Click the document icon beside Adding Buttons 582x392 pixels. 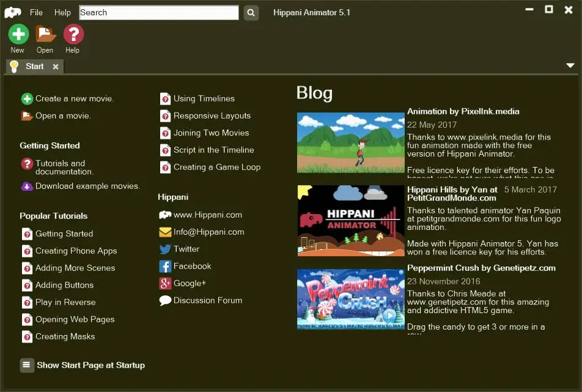tap(27, 285)
